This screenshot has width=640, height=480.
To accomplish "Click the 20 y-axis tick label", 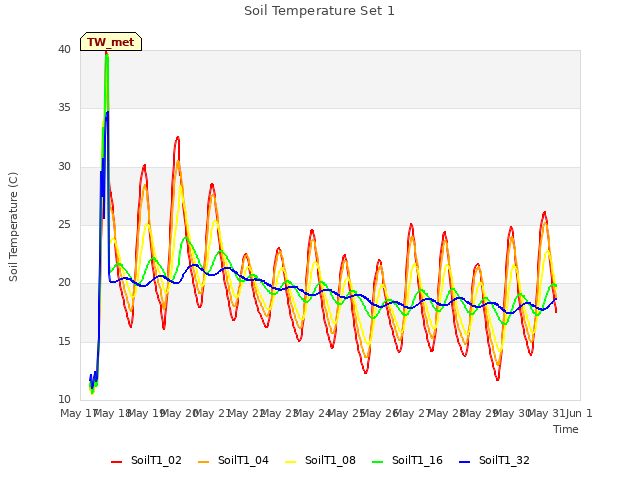I will click(64, 282).
